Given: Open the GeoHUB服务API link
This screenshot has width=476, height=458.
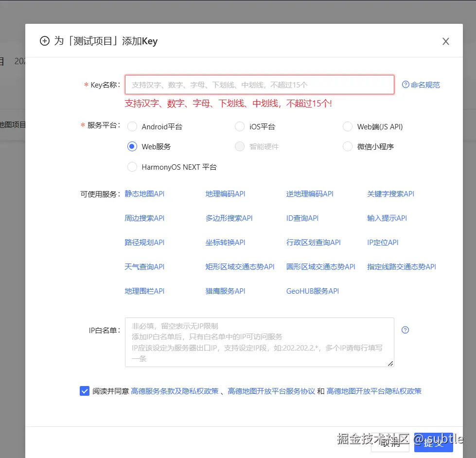Looking at the screenshot, I should (312, 291).
